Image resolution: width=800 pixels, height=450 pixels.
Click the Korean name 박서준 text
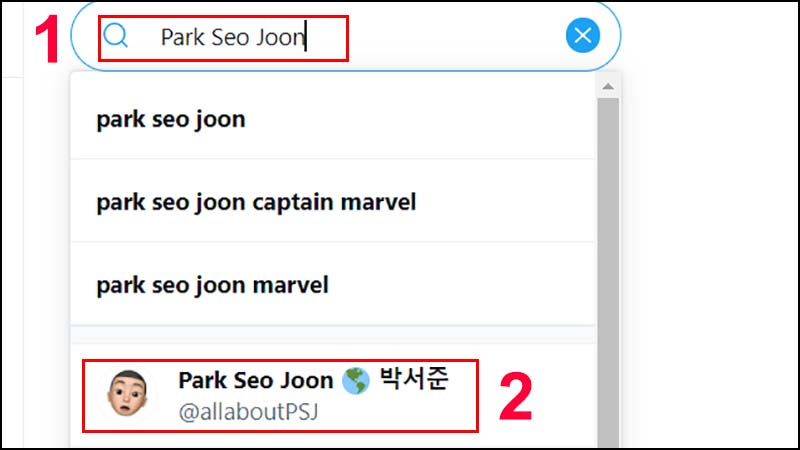414,379
